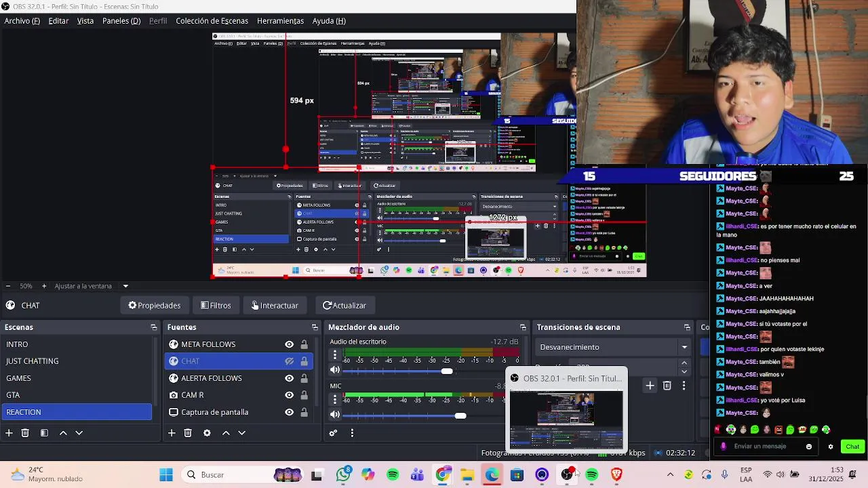The height and width of the screenshot is (488, 868).
Task: Remove selected source with trash icon
Action: coord(188,432)
